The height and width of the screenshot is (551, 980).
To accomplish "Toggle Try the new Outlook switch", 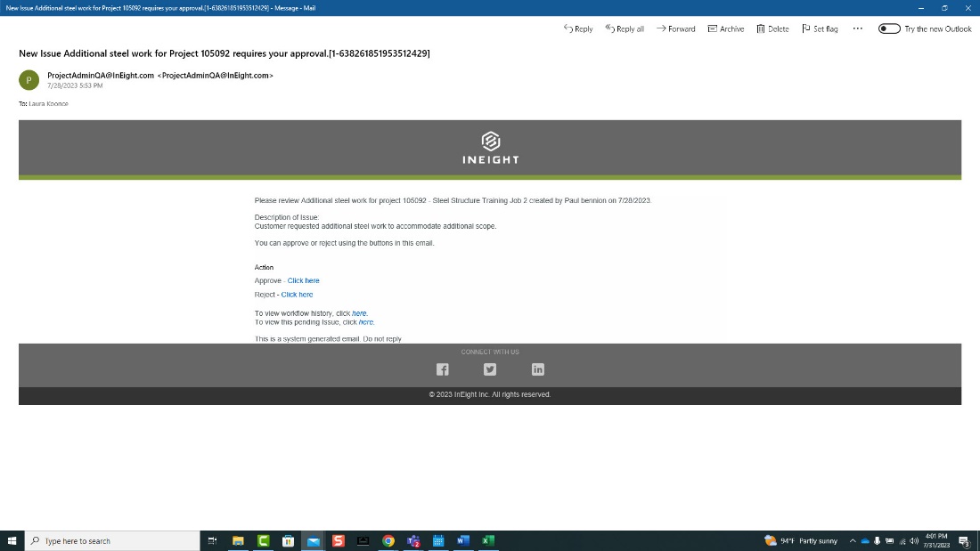I will point(889,28).
